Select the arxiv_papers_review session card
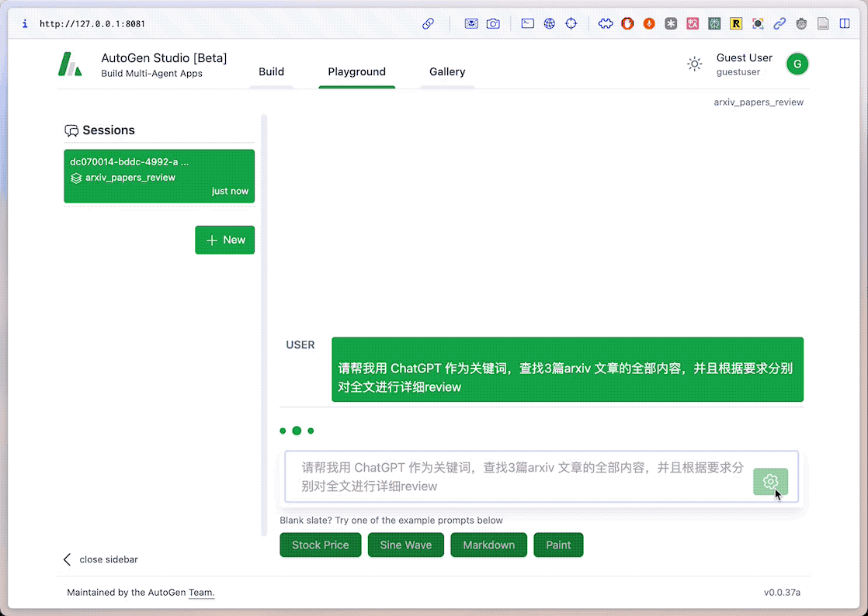Viewport: 868px width, 616px height. [x=159, y=176]
